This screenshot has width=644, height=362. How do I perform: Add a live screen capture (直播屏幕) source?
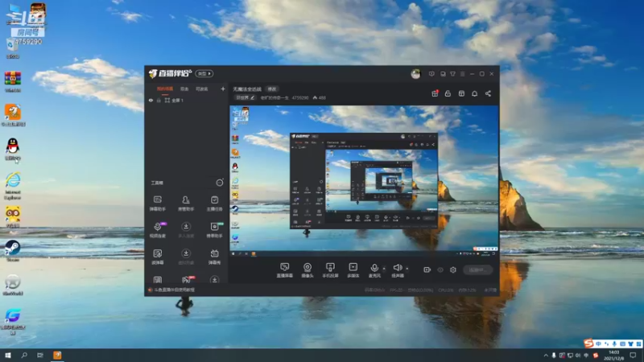(285, 270)
